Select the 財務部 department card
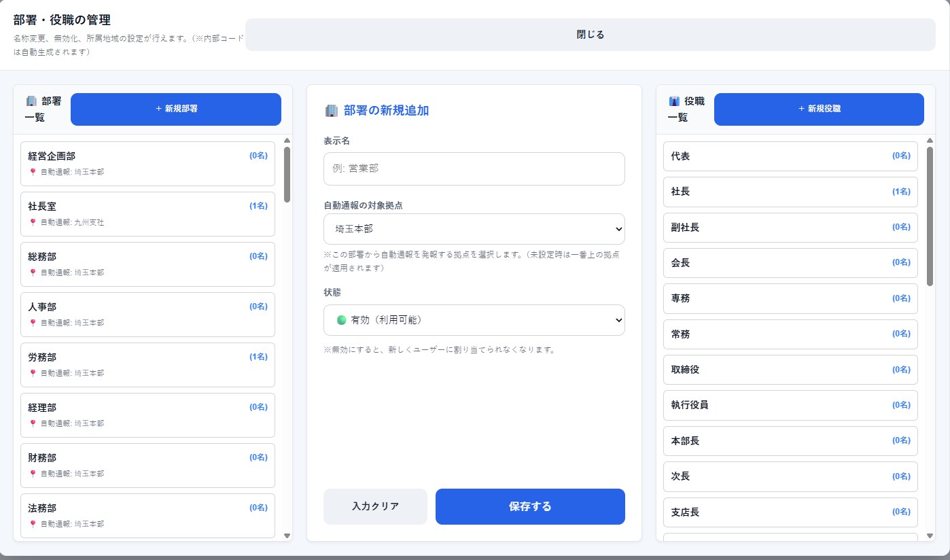The image size is (950, 560). 147,466
